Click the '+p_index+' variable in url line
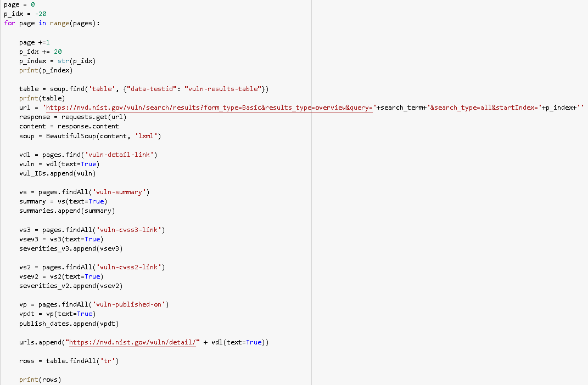 tap(559, 107)
